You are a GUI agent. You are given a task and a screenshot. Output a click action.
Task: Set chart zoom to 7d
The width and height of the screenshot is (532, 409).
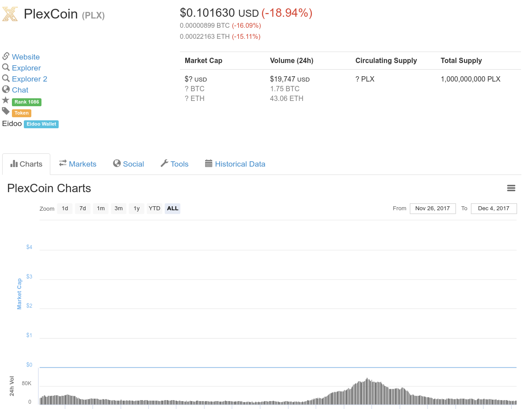point(82,208)
